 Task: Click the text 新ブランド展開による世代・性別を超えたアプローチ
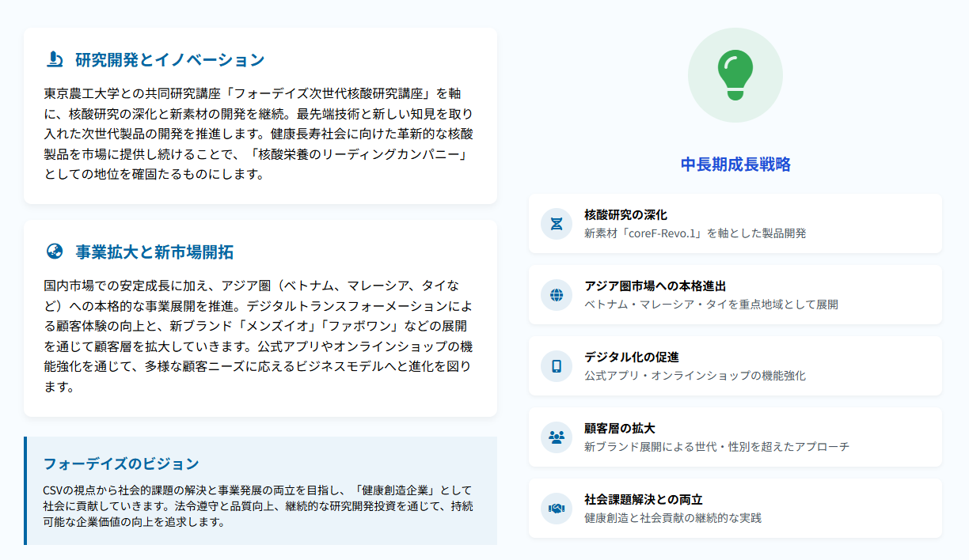716,447
